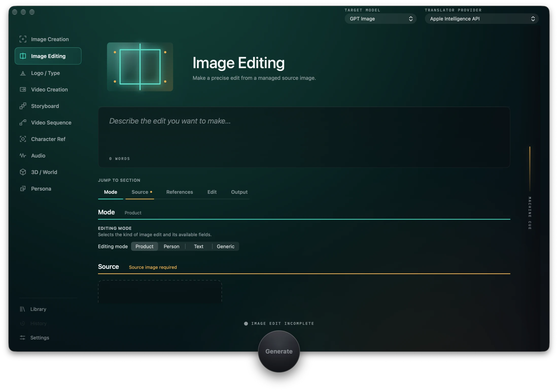Click the edit description text area
Image resolution: width=558 pixels, height=392 pixels.
(304, 137)
